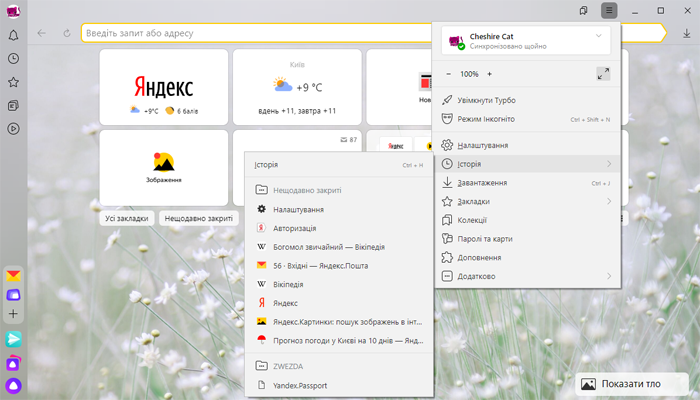Image resolution: width=700 pixels, height=400 pixels.
Task: Open 56 · Вхідні — Яндекс.Пошта entry
Action: coord(339,266)
